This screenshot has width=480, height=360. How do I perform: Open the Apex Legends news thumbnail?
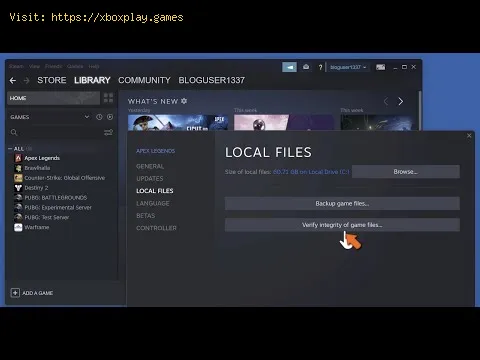178,122
